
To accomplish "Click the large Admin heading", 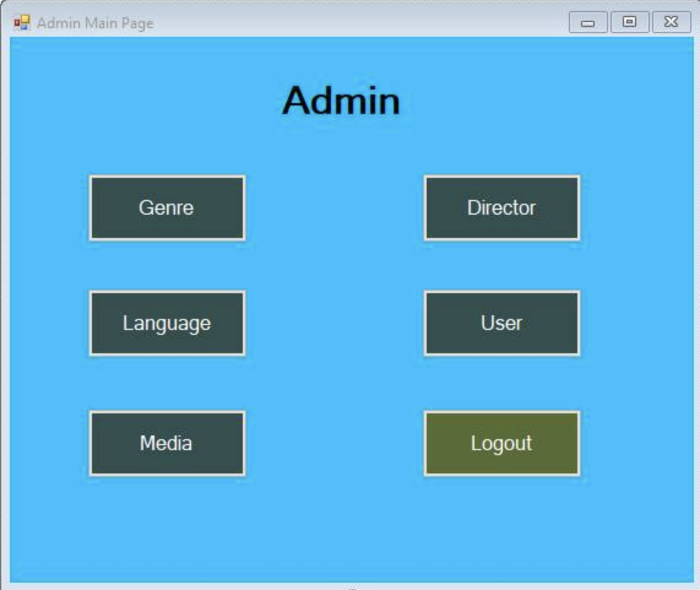I will pyautogui.click(x=341, y=101).
